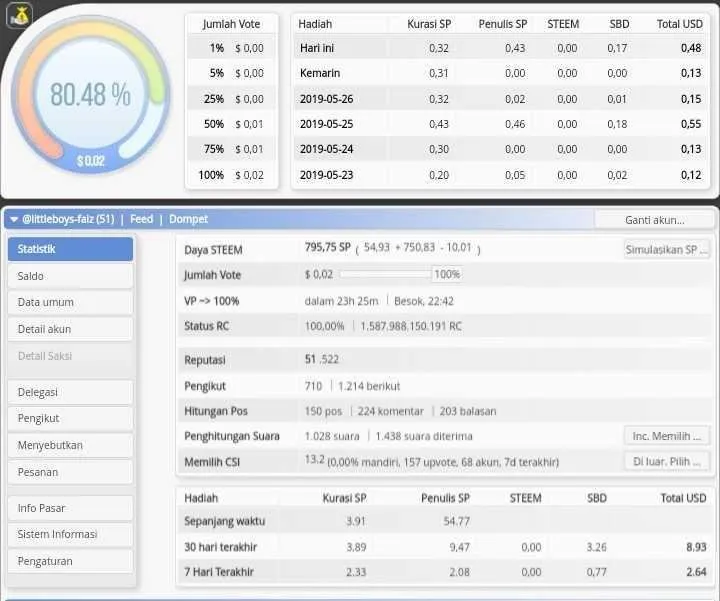Click the 7-day total 2.64
This screenshot has width=720, height=601.
(x=696, y=572)
